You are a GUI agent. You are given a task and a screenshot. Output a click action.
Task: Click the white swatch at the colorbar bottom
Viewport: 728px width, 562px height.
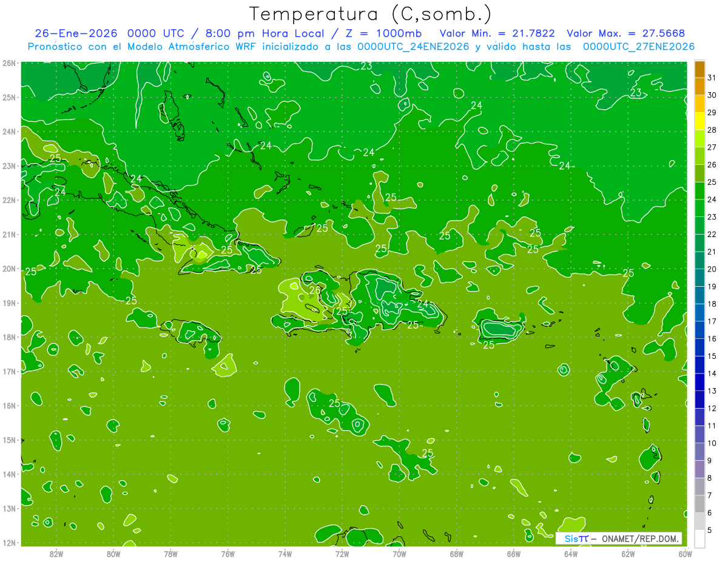click(x=699, y=538)
